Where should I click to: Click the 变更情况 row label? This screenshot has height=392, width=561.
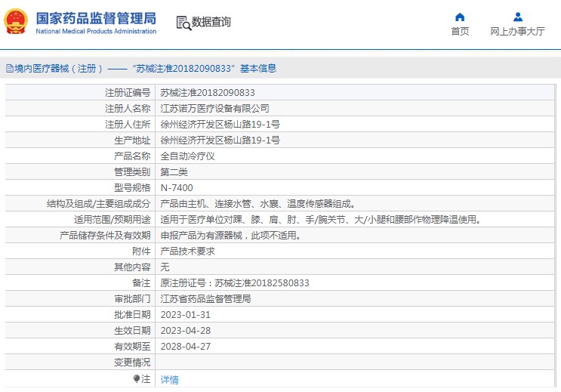point(132,363)
